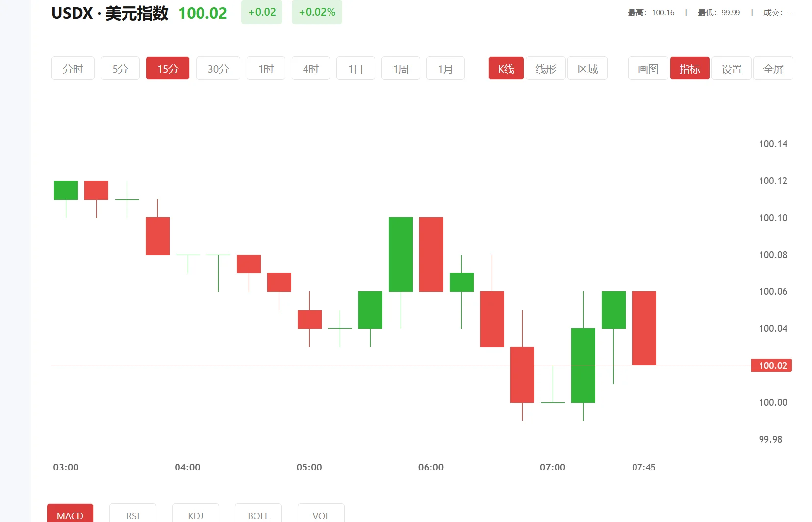Image resolution: width=812 pixels, height=522 pixels.
Task: Select the 4时 timeframe
Action: coord(310,69)
